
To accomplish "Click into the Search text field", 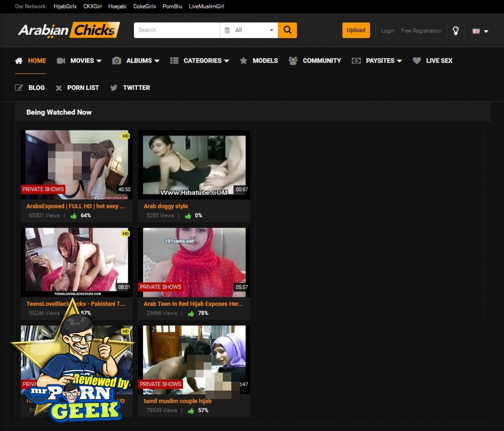I will 176,30.
